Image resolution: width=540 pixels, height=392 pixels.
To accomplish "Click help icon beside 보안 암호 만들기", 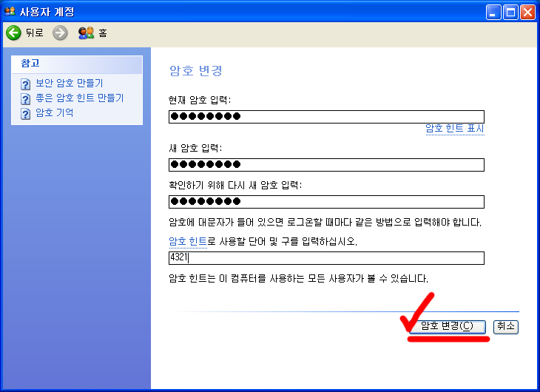I will 26,84.
